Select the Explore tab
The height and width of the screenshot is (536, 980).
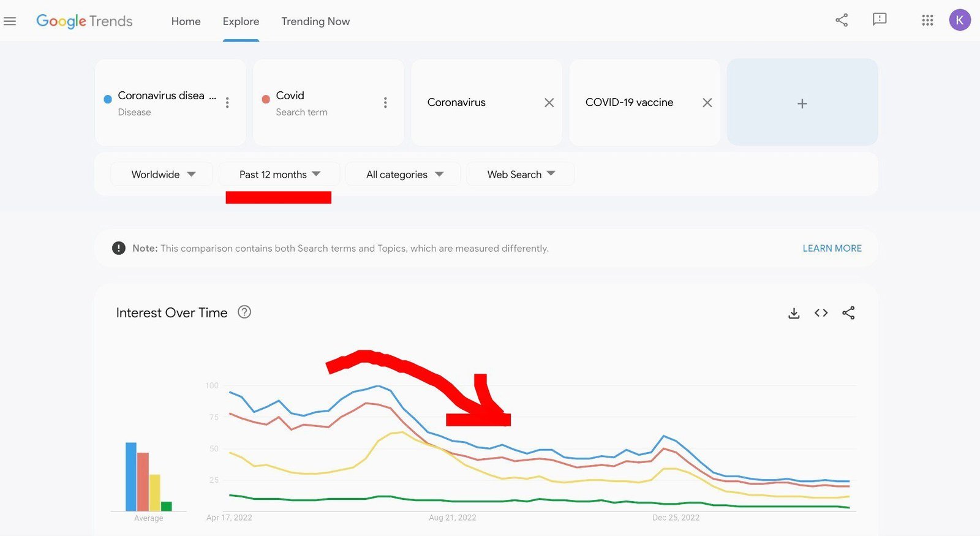241,21
